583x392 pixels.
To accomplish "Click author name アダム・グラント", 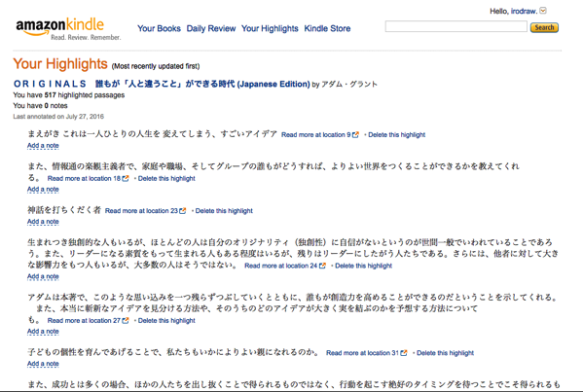I will 349,84.
